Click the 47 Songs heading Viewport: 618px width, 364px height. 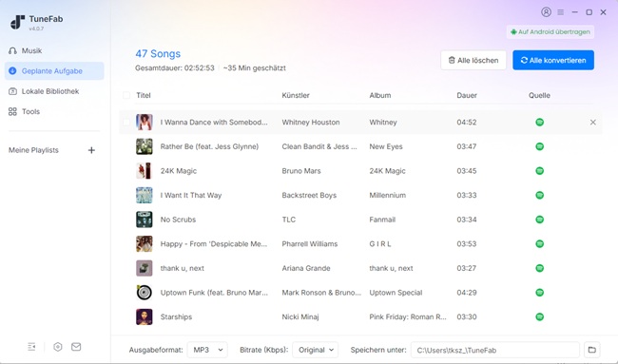click(158, 53)
